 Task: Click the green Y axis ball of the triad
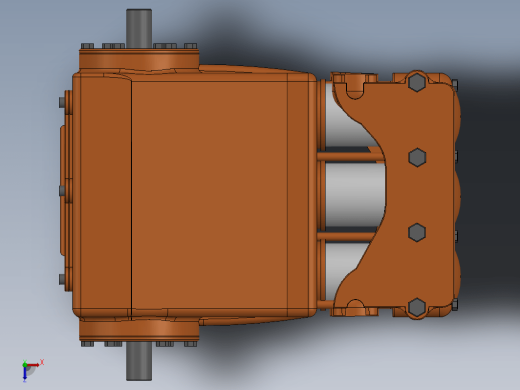(25, 365)
